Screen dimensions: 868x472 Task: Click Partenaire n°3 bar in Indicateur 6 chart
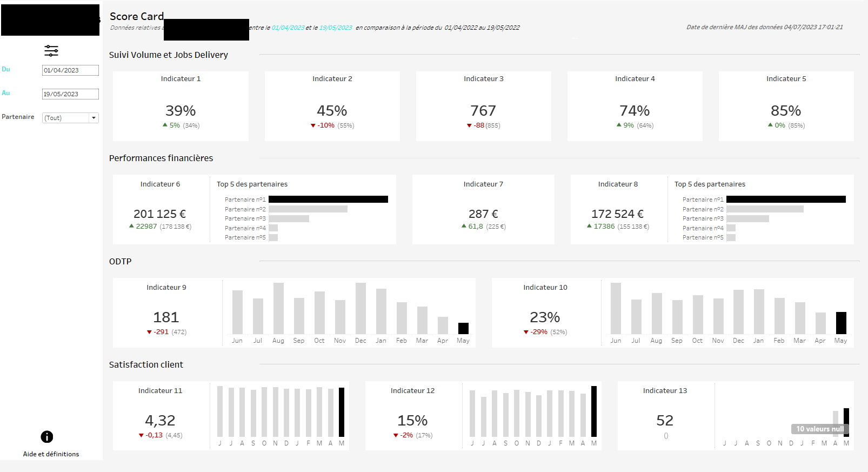(289, 219)
